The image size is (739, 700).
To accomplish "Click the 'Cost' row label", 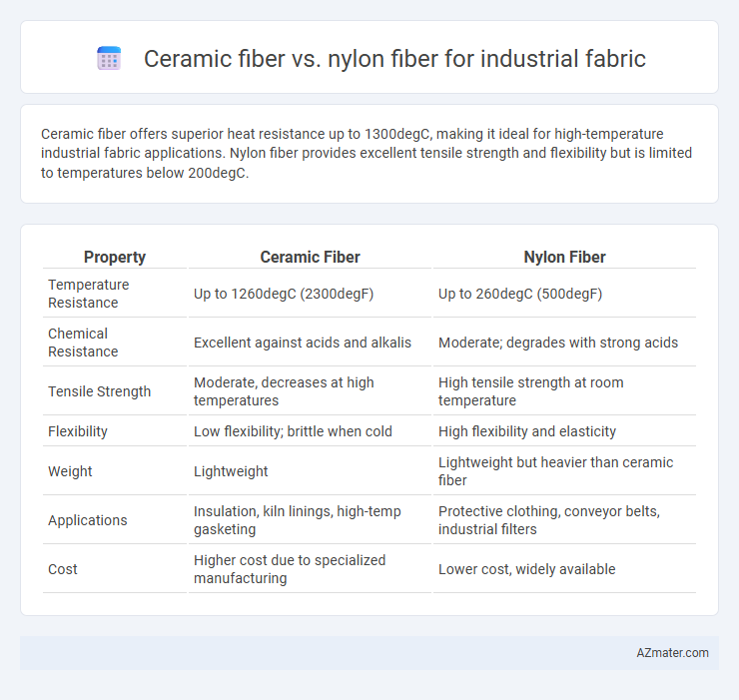I will coord(63,569).
